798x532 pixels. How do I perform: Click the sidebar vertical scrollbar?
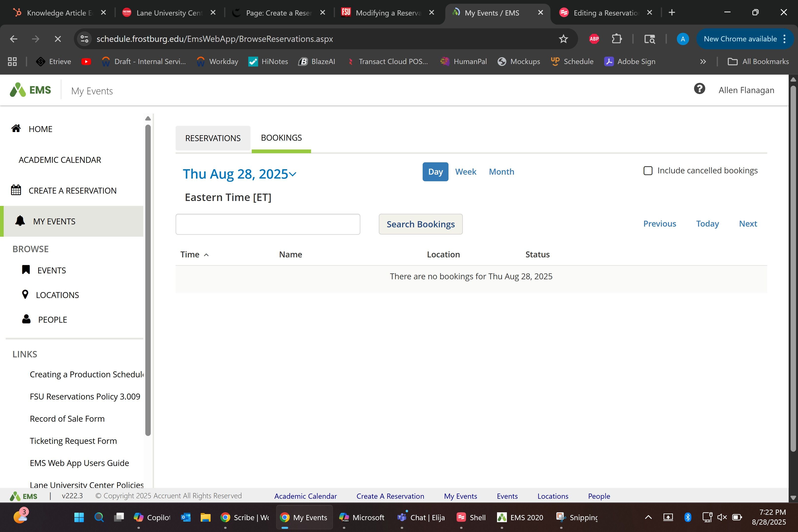click(x=148, y=278)
